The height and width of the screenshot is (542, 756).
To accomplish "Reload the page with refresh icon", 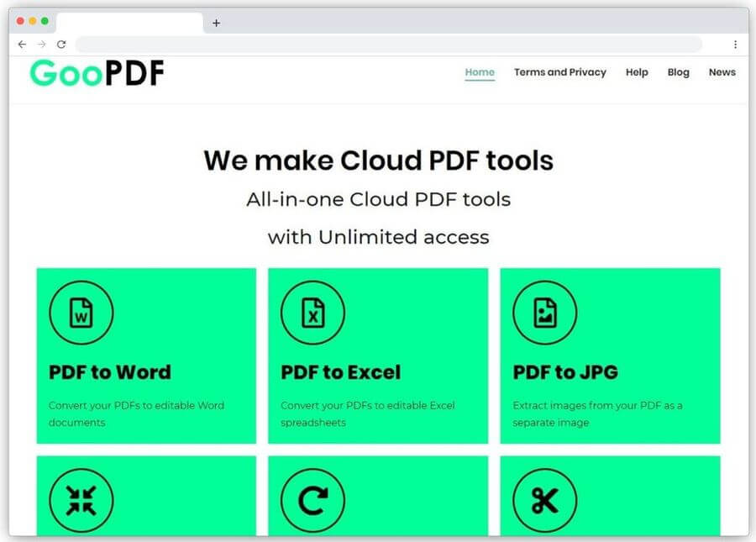I will (61, 45).
